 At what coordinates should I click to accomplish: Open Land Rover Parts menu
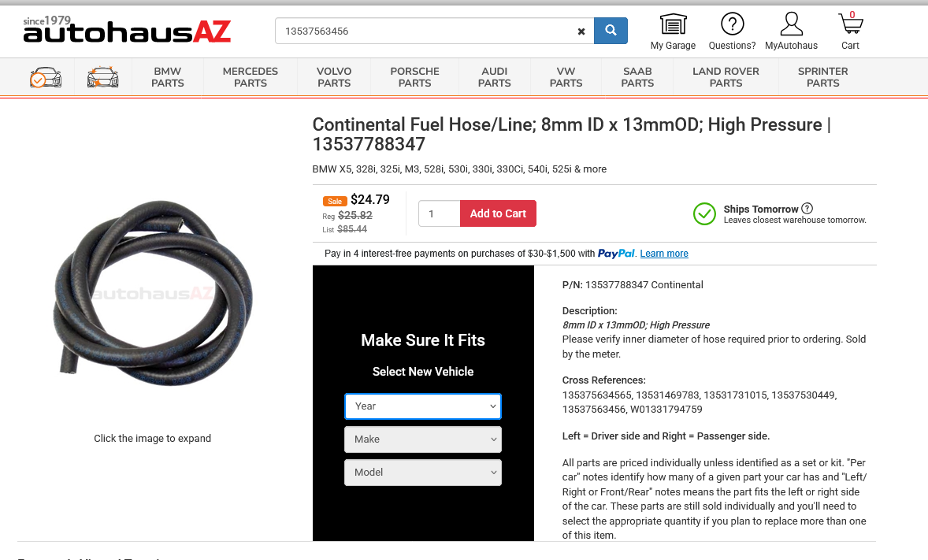[x=726, y=77]
